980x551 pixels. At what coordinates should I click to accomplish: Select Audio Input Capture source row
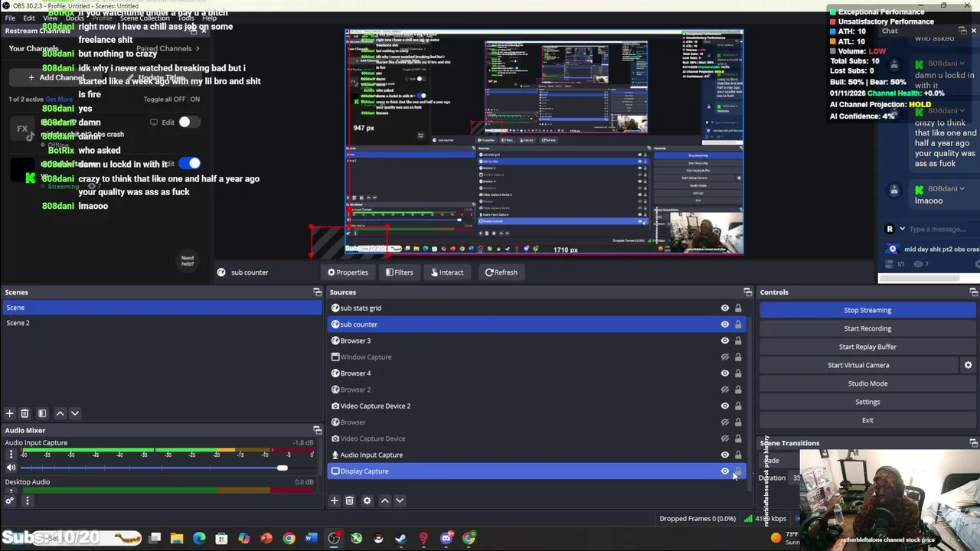pos(536,455)
